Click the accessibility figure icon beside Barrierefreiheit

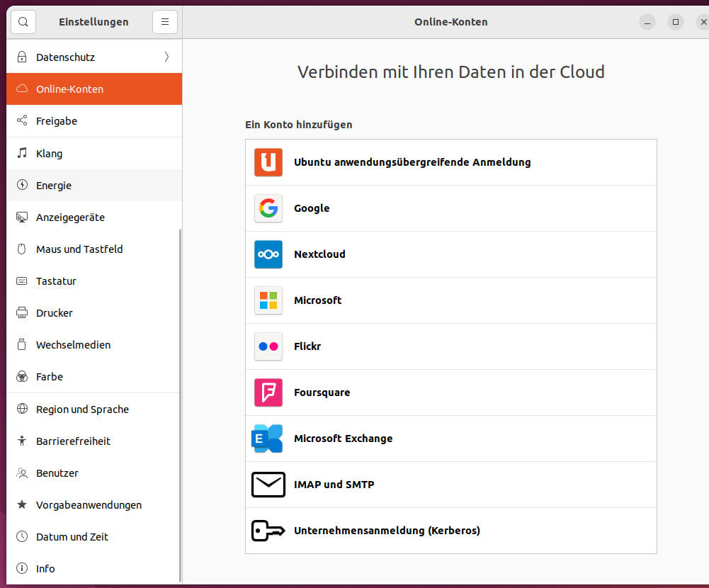(x=22, y=441)
